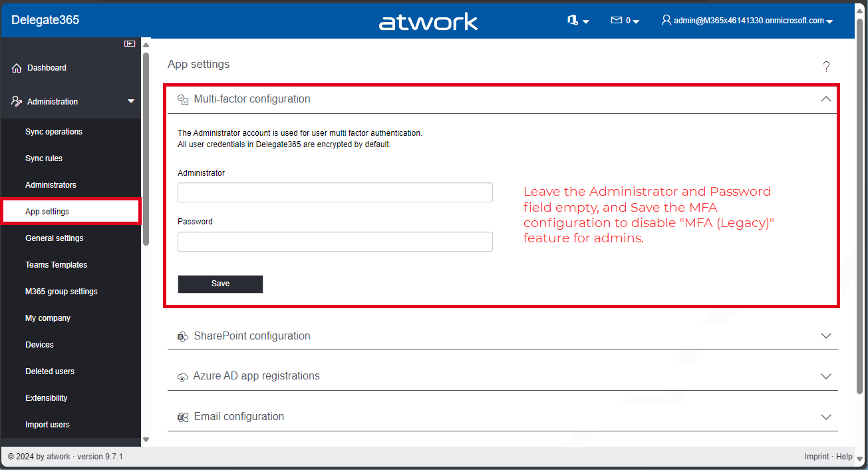Open help via question mark icon
The width and height of the screenshot is (868, 470).
826,67
